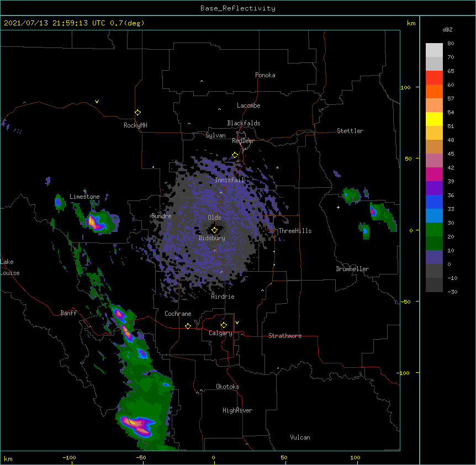Click the Blackfalds label
The image size is (476, 465).
coord(244,123)
